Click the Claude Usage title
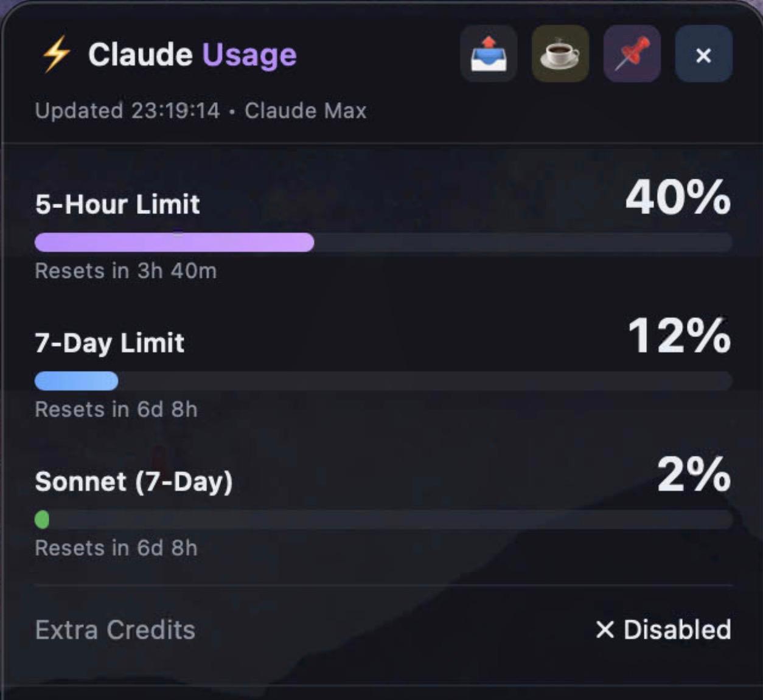This screenshot has width=763, height=700. coord(193,54)
